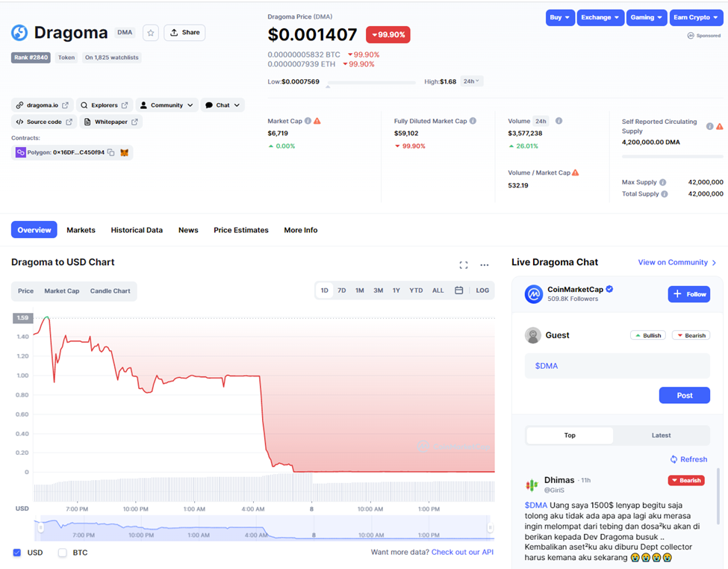Uncheck the USD checkbox
Viewport: 728px width, 569px height.
(17, 553)
